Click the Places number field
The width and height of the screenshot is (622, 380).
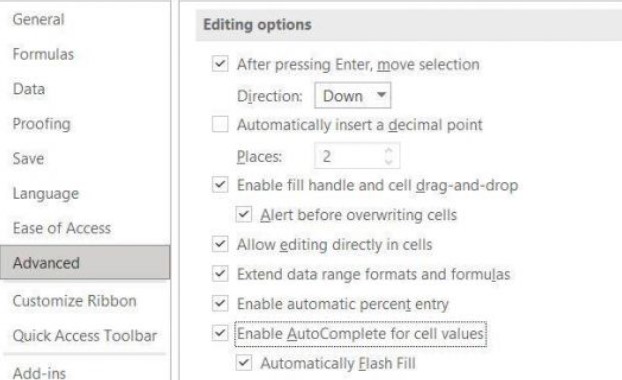(x=357, y=156)
